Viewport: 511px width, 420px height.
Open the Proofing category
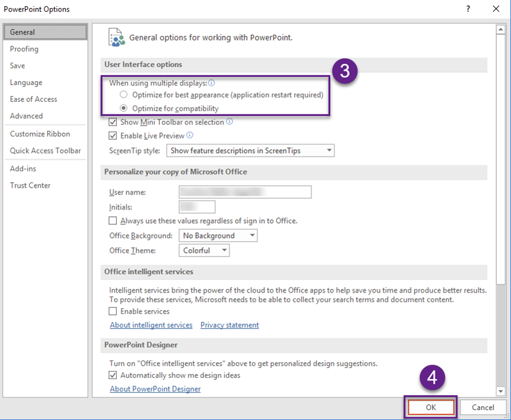[x=45, y=49]
